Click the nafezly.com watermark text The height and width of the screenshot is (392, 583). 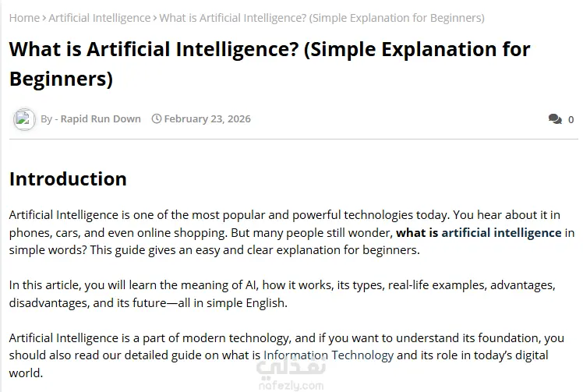(x=291, y=386)
